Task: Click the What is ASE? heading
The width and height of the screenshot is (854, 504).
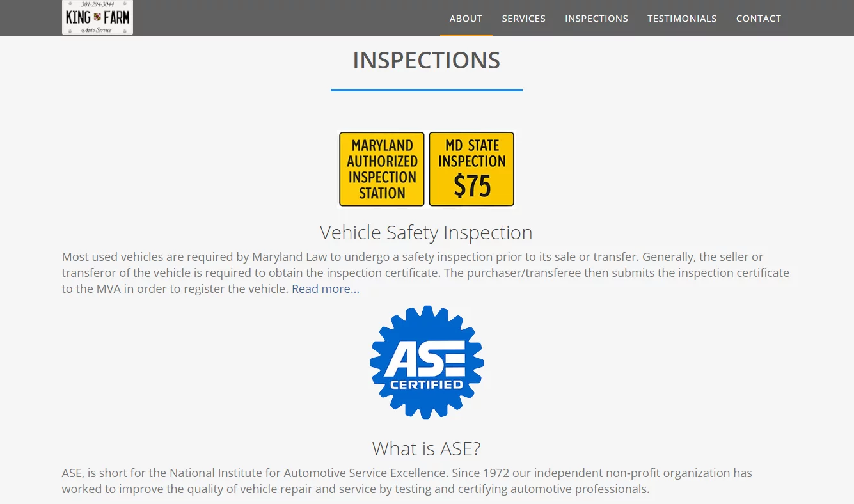Action: [426, 448]
